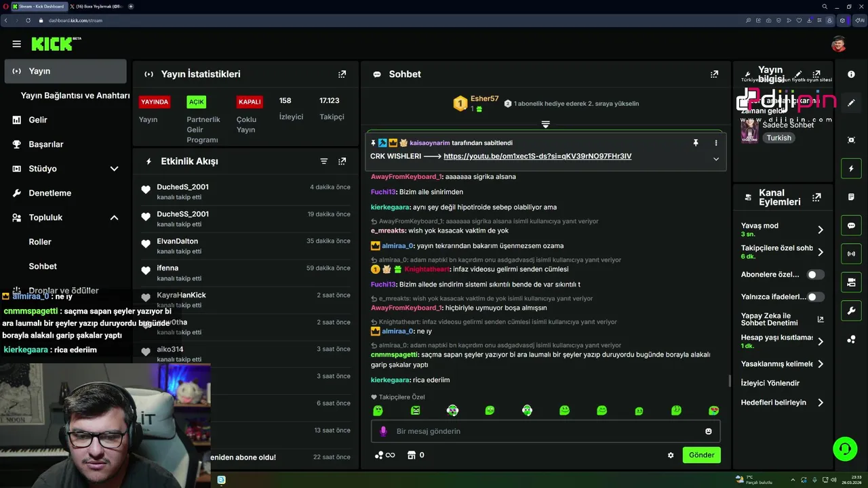
Task: Click the document icon in right rail
Action: [851, 197]
